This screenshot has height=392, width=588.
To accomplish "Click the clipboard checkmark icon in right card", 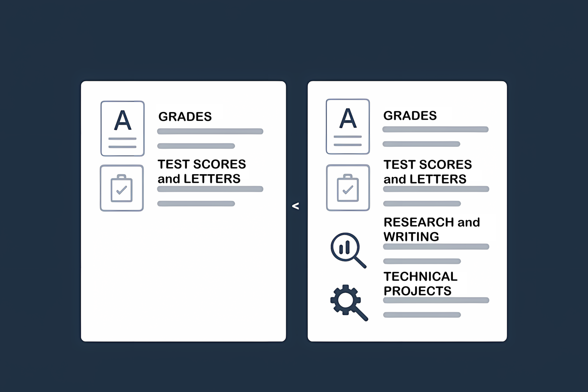I will pos(348,188).
